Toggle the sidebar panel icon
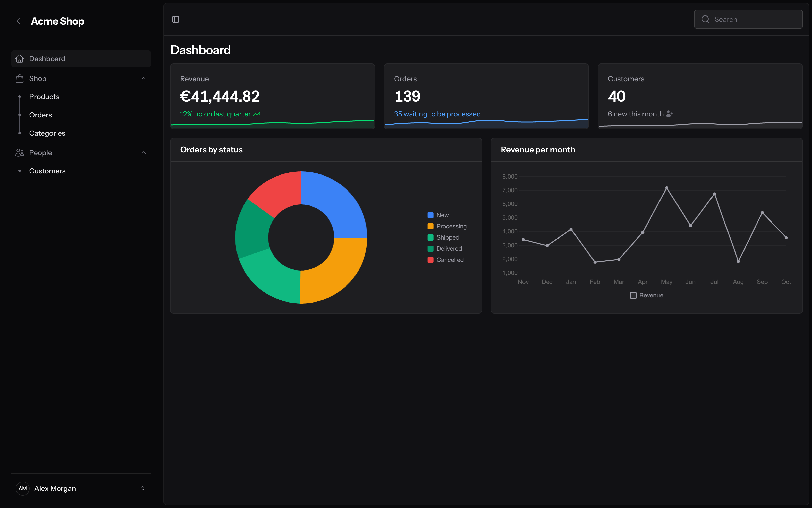Screen dimensions: 812x508 click(176, 20)
